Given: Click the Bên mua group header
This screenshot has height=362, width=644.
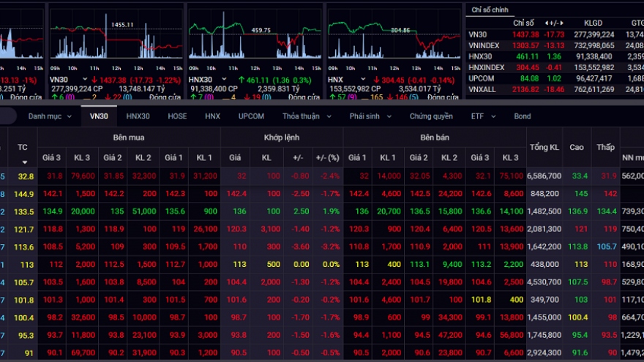Looking at the screenshot, I should [129, 137].
